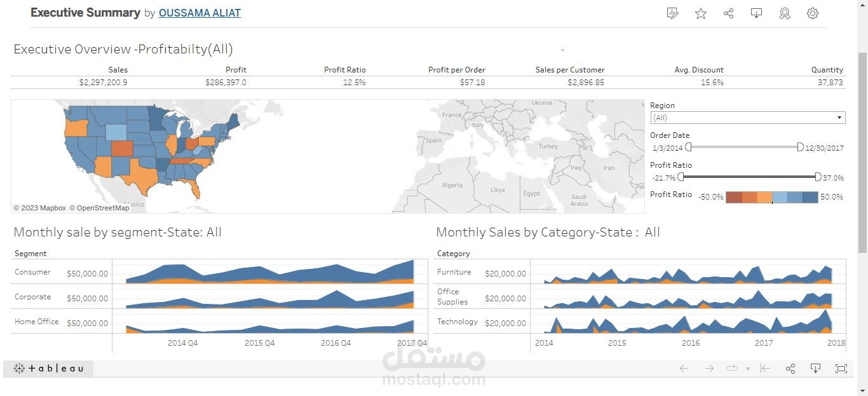
Task: Click the Order Date end date 12/30/2017
Action: (x=824, y=148)
